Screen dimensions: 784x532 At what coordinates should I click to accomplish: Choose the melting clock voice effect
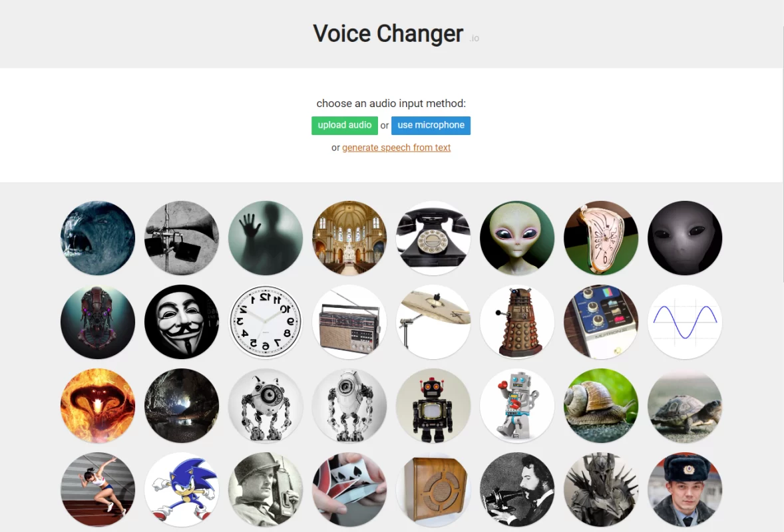[601, 238]
